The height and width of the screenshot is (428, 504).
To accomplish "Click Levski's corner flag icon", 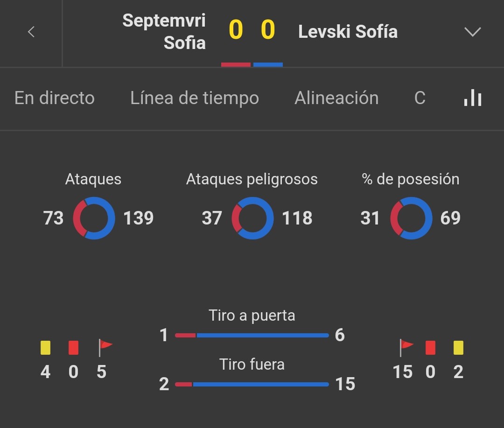I will pyautogui.click(x=406, y=348).
